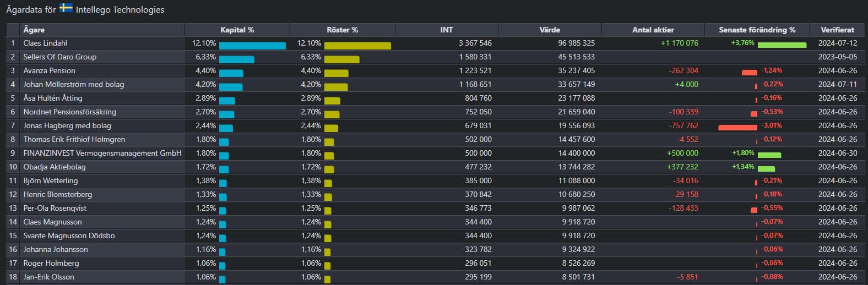Screen dimensions: 868x285
Task: Sort by Senaste förändring % header
Action: [757, 30]
